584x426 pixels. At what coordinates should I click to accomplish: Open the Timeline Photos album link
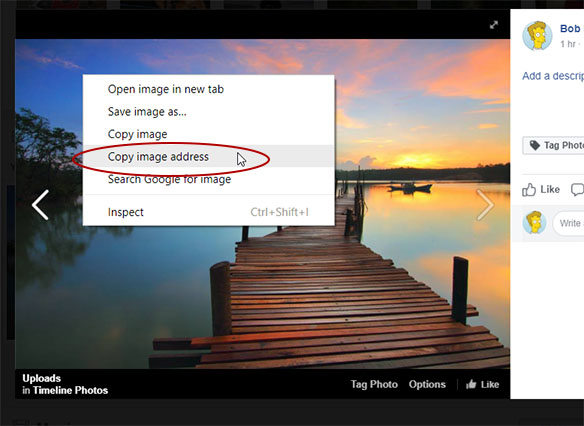70,390
